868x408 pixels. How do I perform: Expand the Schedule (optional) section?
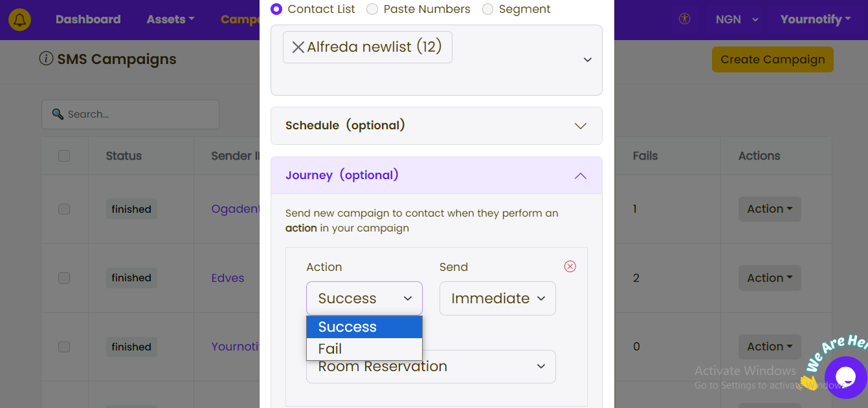[436, 125]
